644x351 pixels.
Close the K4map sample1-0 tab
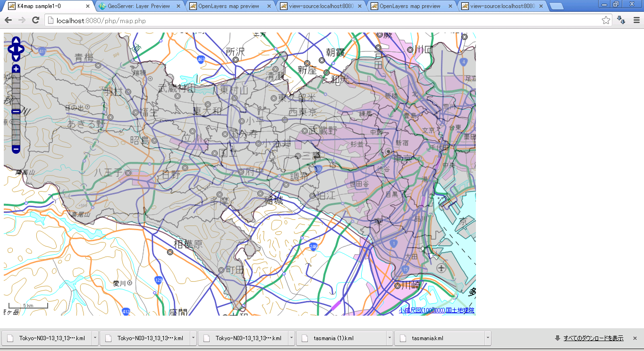click(x=88, y=7)
